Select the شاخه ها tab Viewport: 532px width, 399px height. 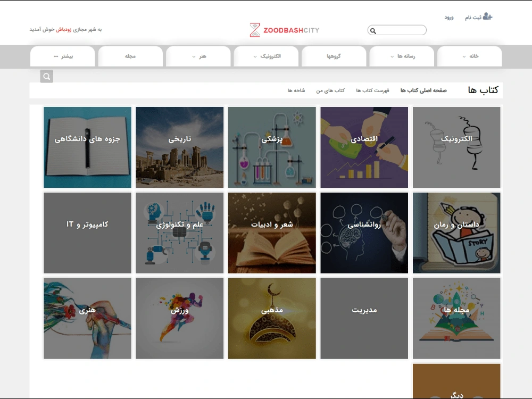[296, 90]
